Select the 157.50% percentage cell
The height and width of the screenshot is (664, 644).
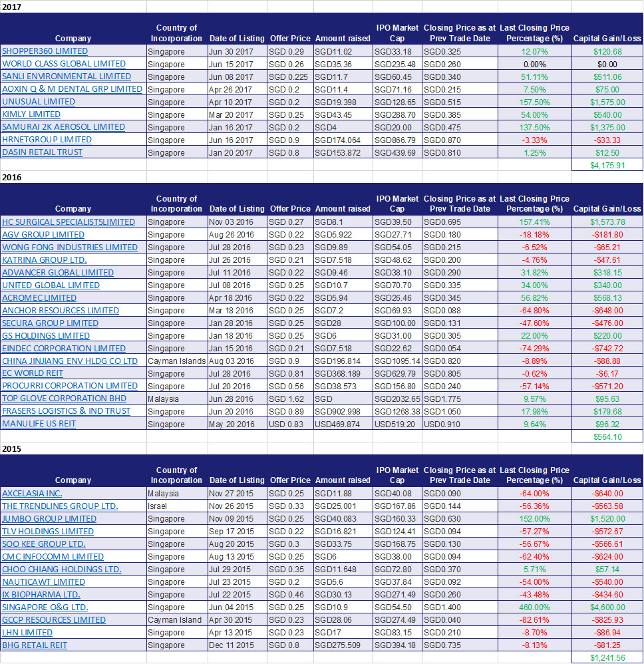(535, 102)
